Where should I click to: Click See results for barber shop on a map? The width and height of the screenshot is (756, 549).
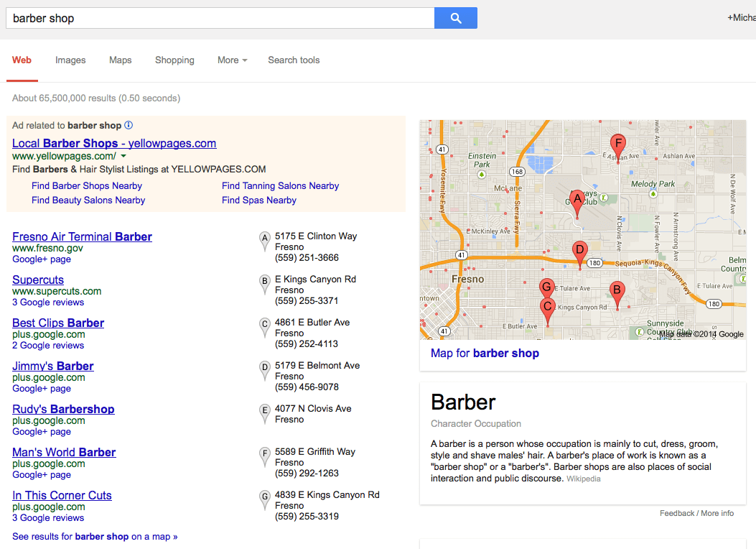point(95,537)
